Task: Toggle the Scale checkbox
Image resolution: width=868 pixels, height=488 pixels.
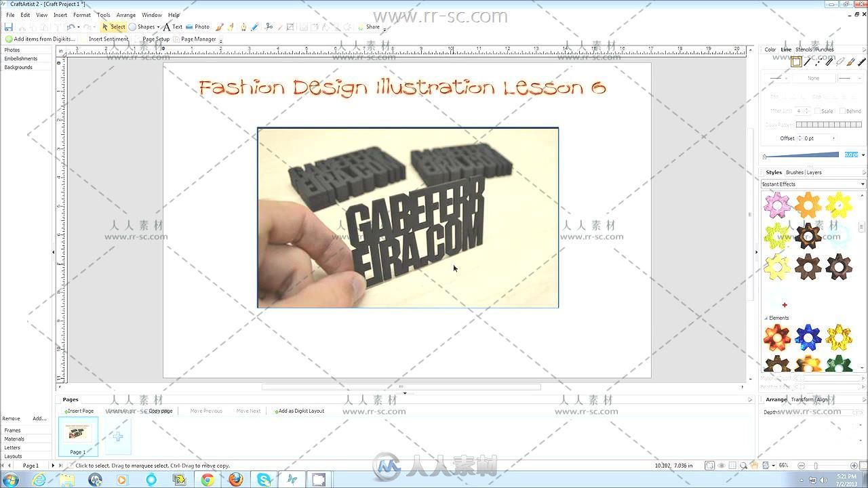Action: coord(817,111)
